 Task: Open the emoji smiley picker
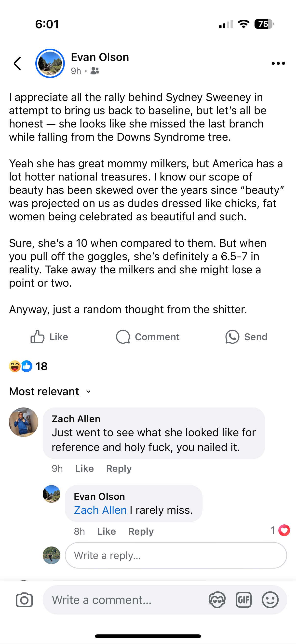(270, 600)
